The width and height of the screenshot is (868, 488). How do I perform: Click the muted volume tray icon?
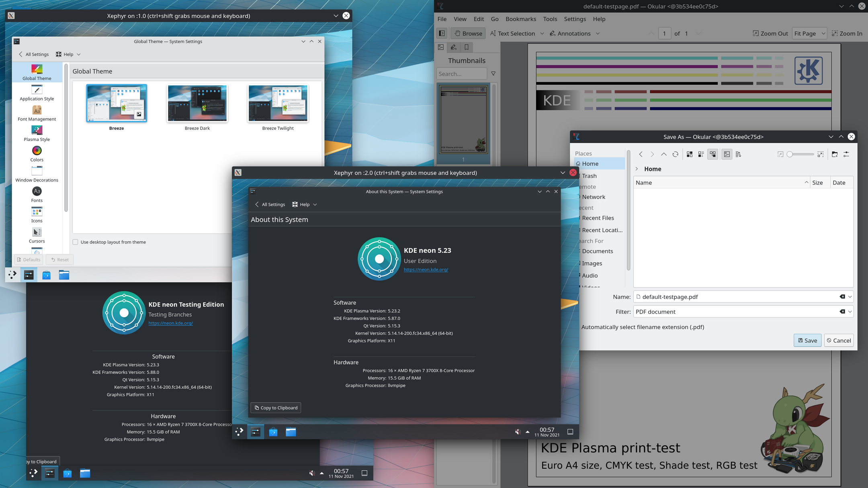point(518,432)
